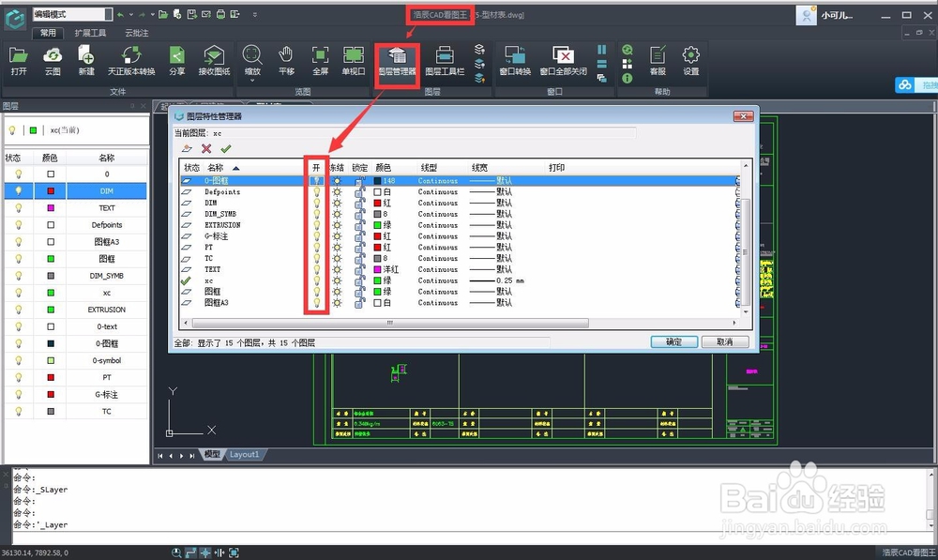Switch to 全屏 fullscreen view
Image resolution: width=938 pixels, height=560 pixels.
click(x=320, y=61)
